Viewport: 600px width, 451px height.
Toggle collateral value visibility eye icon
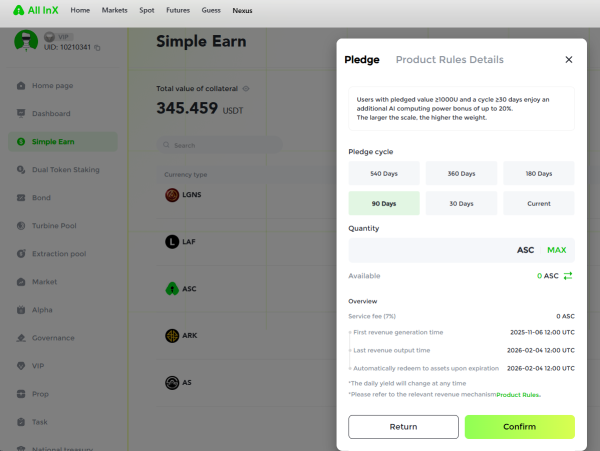click(245, 88)
